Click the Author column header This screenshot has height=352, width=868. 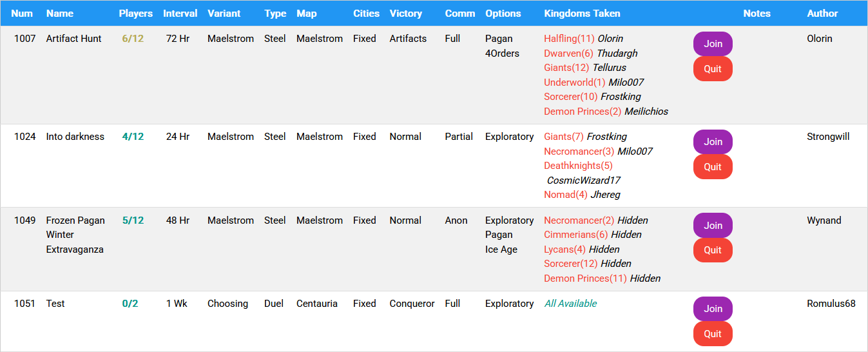(822, 14)
